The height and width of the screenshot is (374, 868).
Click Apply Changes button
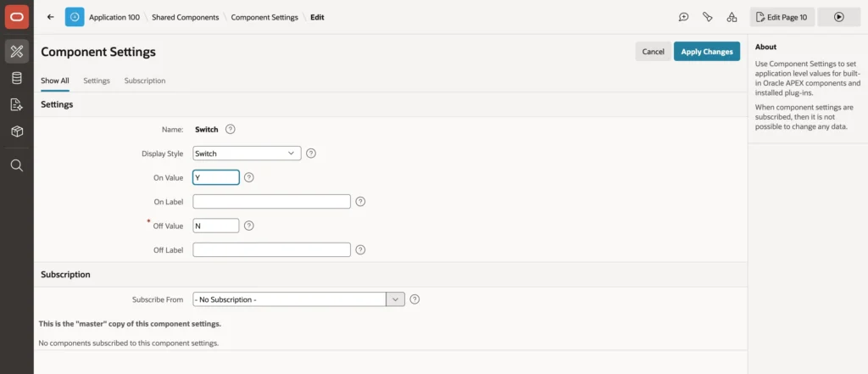click(707, 52)
